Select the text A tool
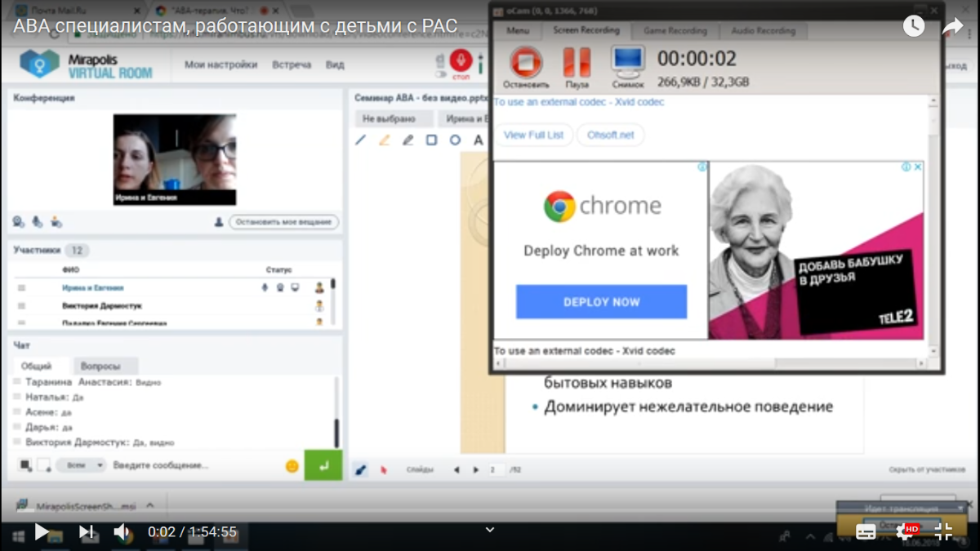This screenshot has width=980, height=551. point(479,140)
